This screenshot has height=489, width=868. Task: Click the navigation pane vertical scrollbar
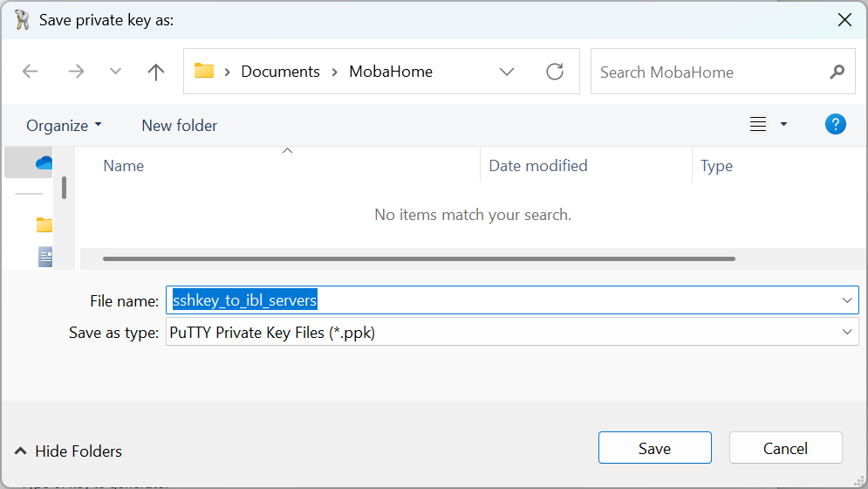click(x=65, y=188)
